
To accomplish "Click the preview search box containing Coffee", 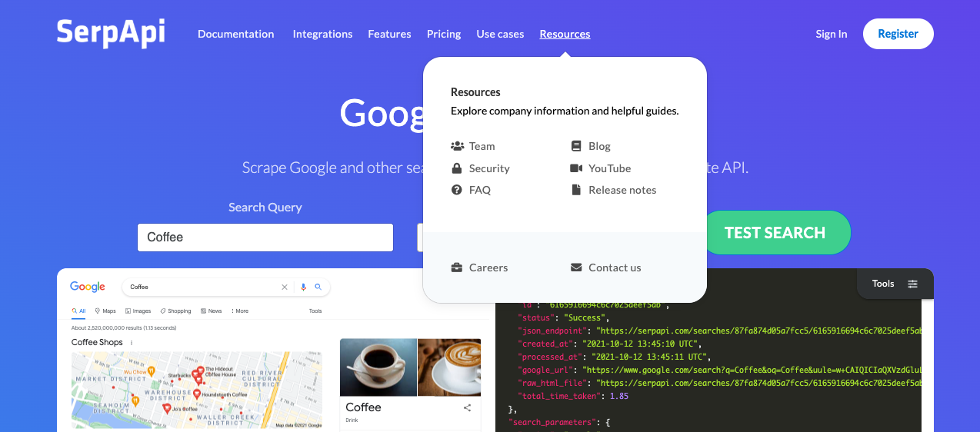I will [x=226, y=287].
